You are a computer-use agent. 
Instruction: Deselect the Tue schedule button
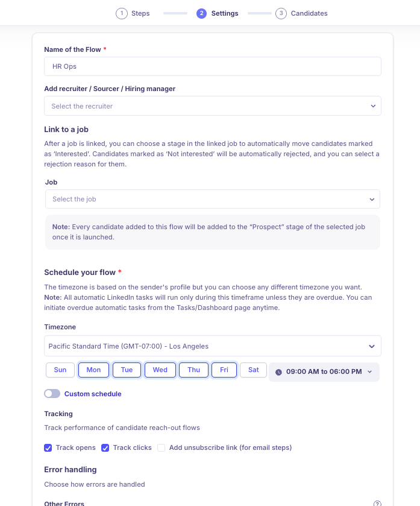tap(127, 370)
